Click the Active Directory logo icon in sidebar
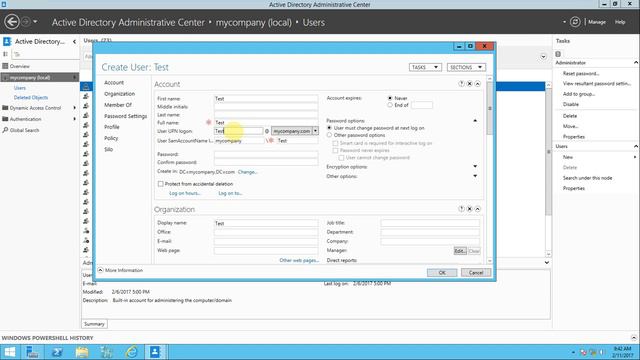 7,41
